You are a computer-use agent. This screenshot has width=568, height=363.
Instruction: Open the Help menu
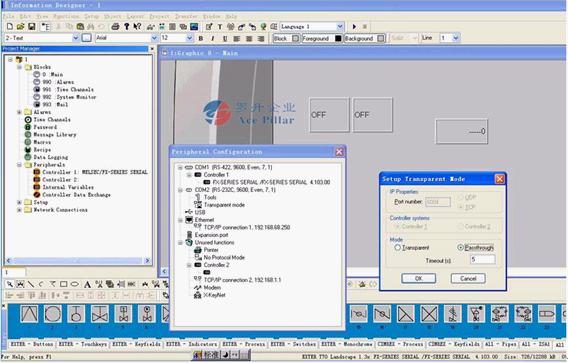click(x=231, y=16)
